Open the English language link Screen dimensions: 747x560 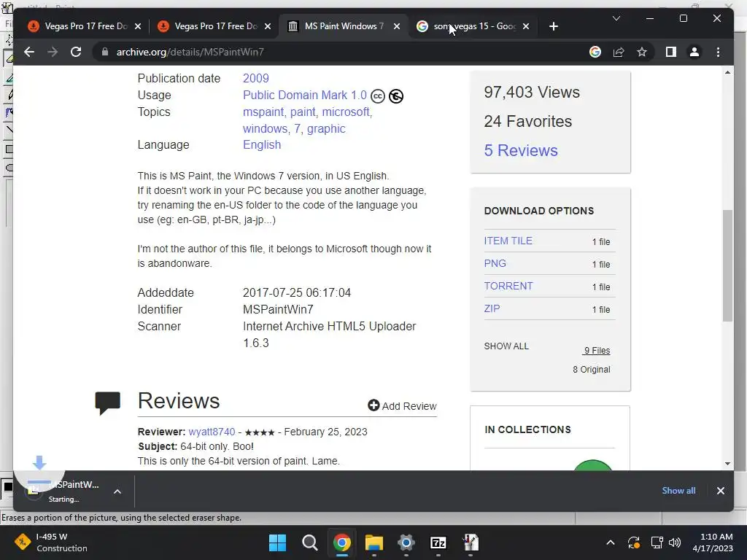coord(262,145)
